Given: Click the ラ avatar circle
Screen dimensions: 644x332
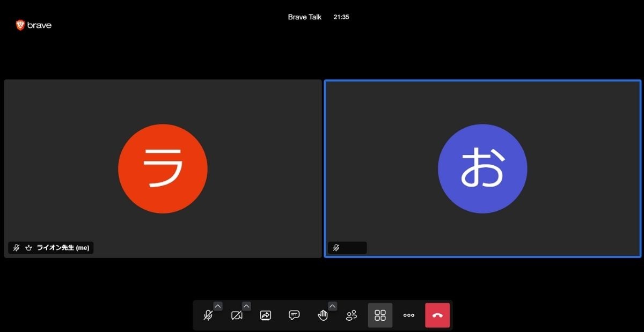Looking at the screenshot, I should point(163,169).
